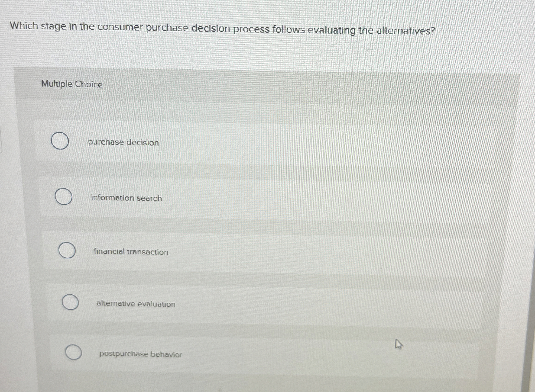Select the information search radio button
Screen dimensions: 535x392
click(63, 196)
